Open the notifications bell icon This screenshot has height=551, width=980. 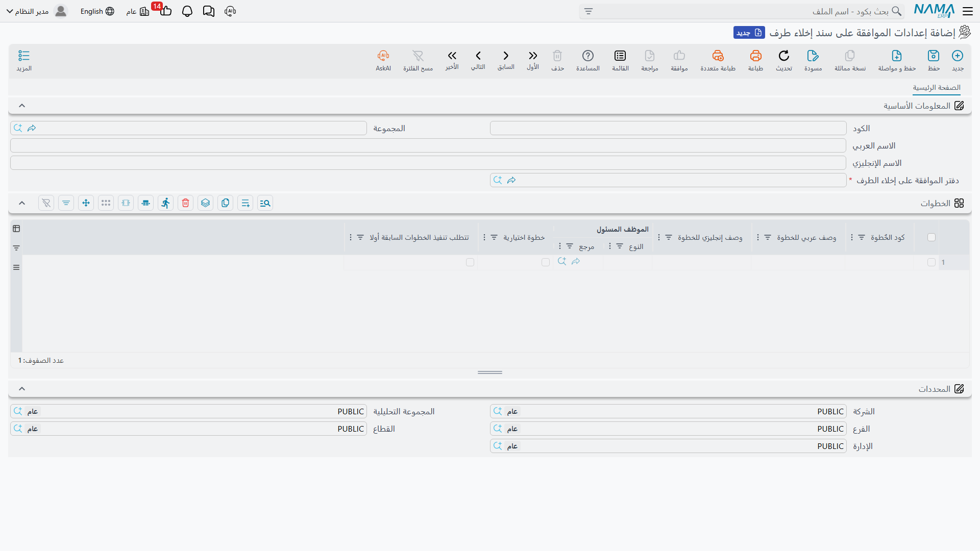point(187,11)
